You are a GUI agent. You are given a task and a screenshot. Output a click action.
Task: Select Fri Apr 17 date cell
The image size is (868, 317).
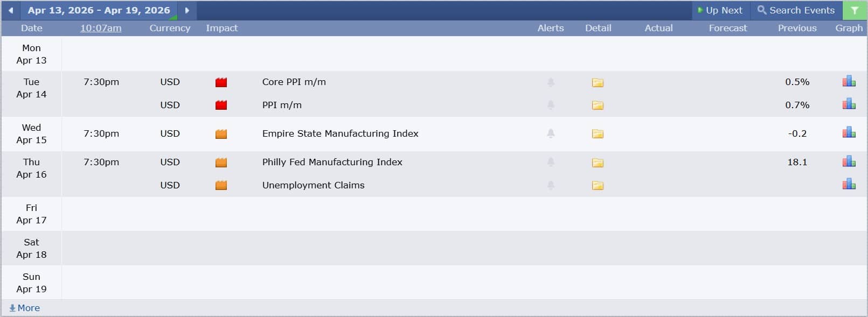[x=31, y=214]
